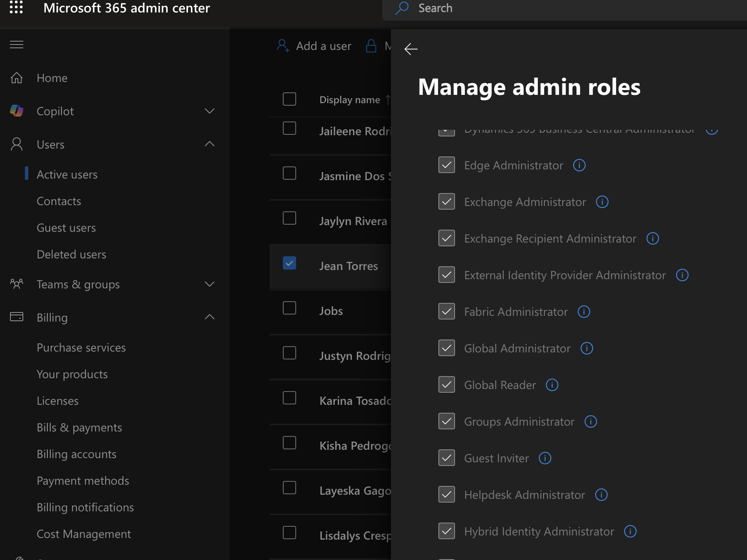Screen dimensions: 747x560
Task: Click the Users person icon
Action: pyautogui.click(x=17, y=144)
